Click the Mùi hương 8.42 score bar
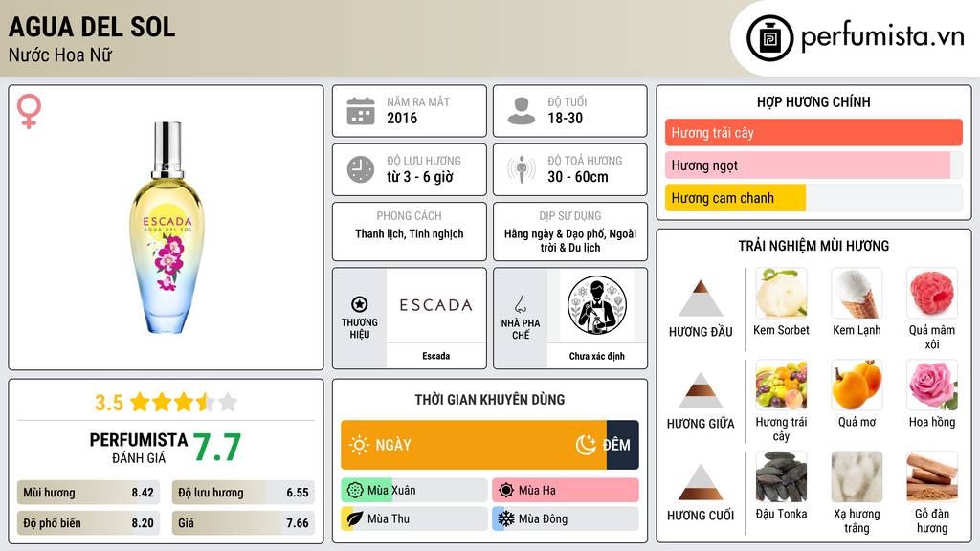 88,493
